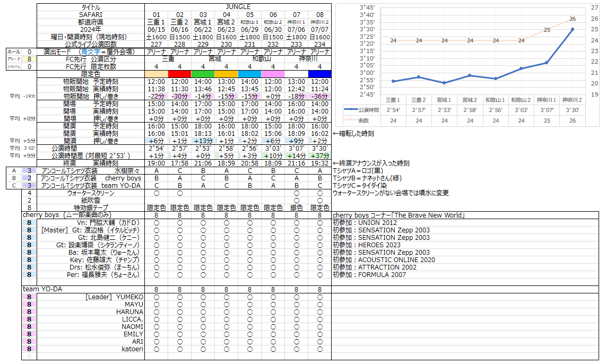The height and width of the screenshot is (364, 606).
Task: Click the team YO-DA section header
Action: [83, 289]
